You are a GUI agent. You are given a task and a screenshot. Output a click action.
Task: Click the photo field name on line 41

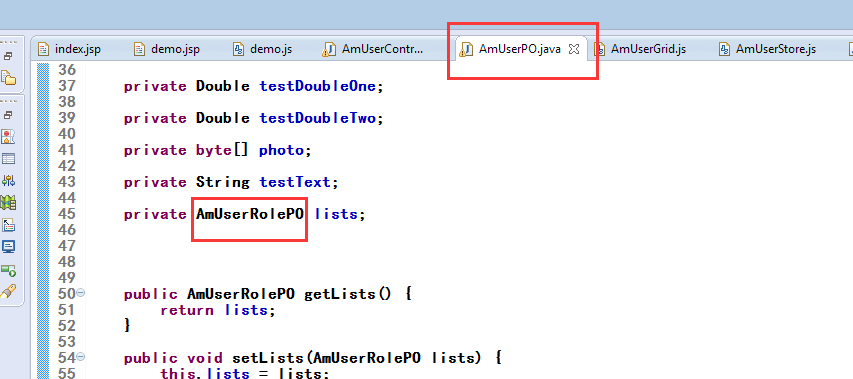[281, 150]
